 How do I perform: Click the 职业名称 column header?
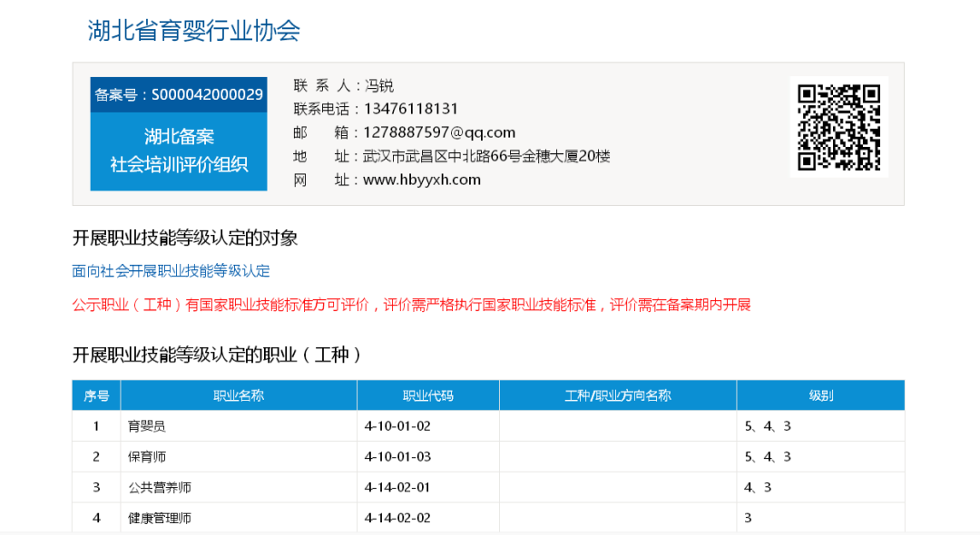coord(239,395)
